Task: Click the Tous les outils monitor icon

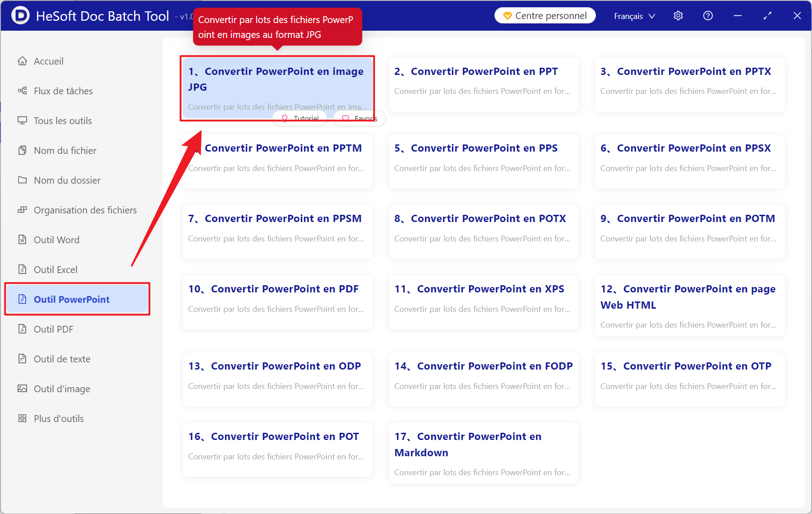Action: [x=22, y=120]
